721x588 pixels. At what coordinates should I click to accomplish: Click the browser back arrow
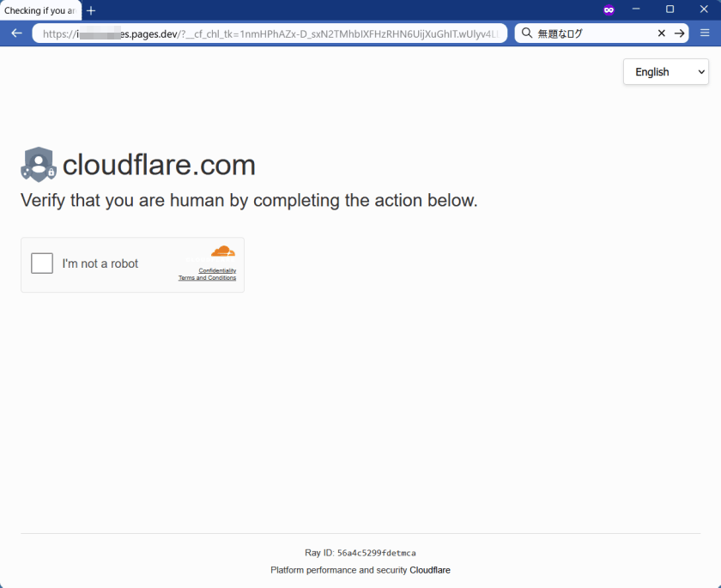pos(16,33)
